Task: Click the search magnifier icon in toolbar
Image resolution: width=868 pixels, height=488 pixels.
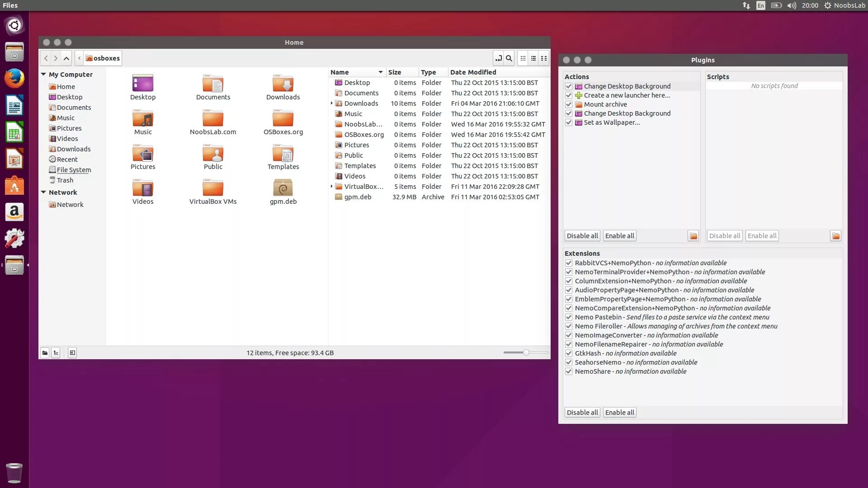Action: pyautogui.click(x=509, y=58)
